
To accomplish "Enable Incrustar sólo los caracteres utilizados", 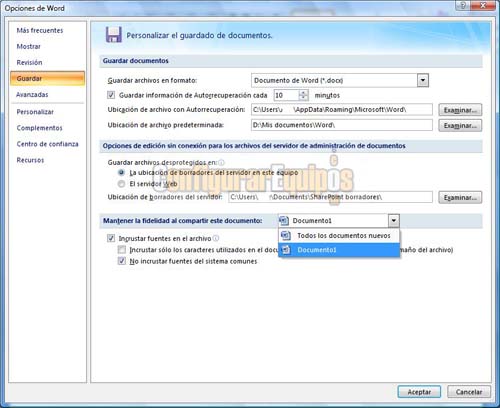I will point(122,250).
